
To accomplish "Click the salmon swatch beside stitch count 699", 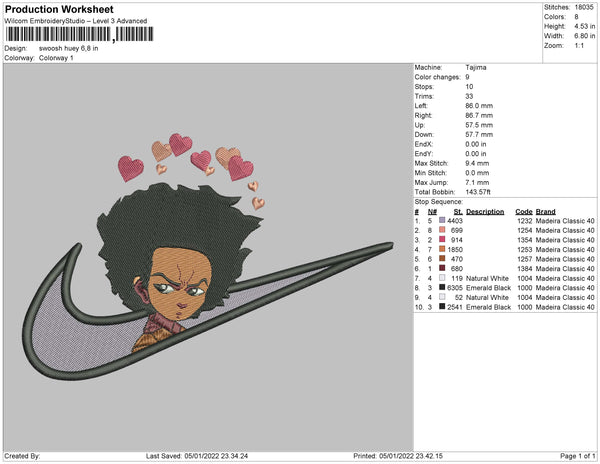I will 442,230.
